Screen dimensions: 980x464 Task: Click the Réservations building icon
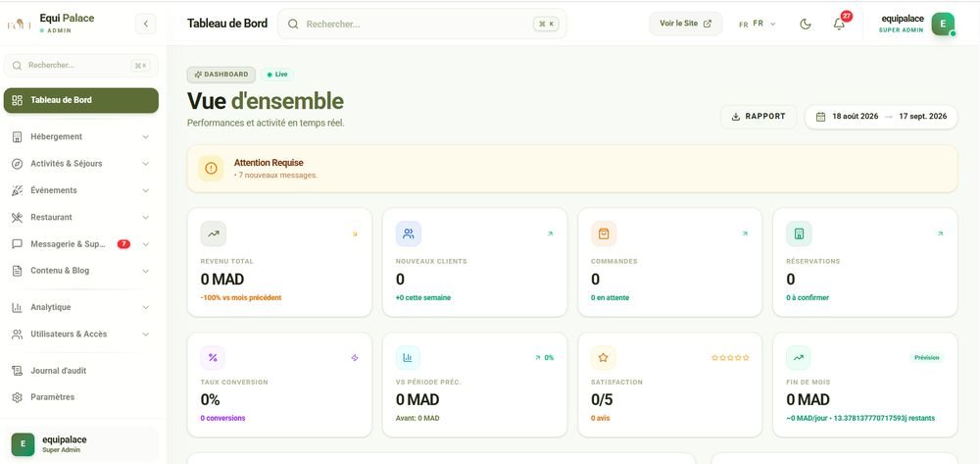pos(799,233)
